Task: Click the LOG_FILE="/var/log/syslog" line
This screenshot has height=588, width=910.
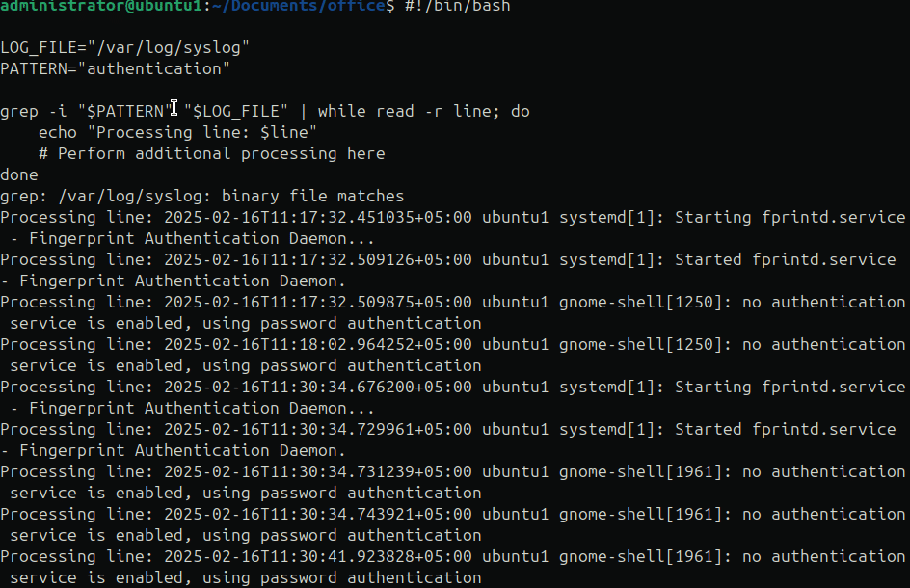Action: click(124, 47)
